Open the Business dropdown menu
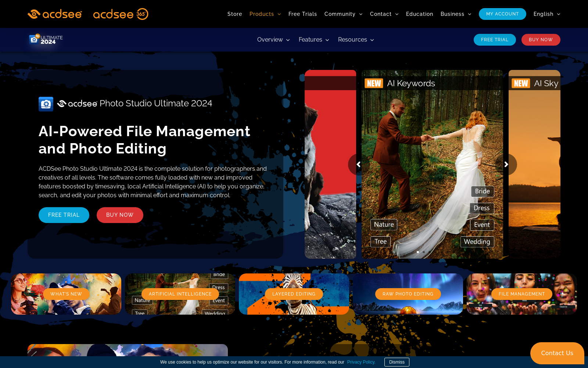The width and height of the screenshot is (588, 368). click(456, 14)
